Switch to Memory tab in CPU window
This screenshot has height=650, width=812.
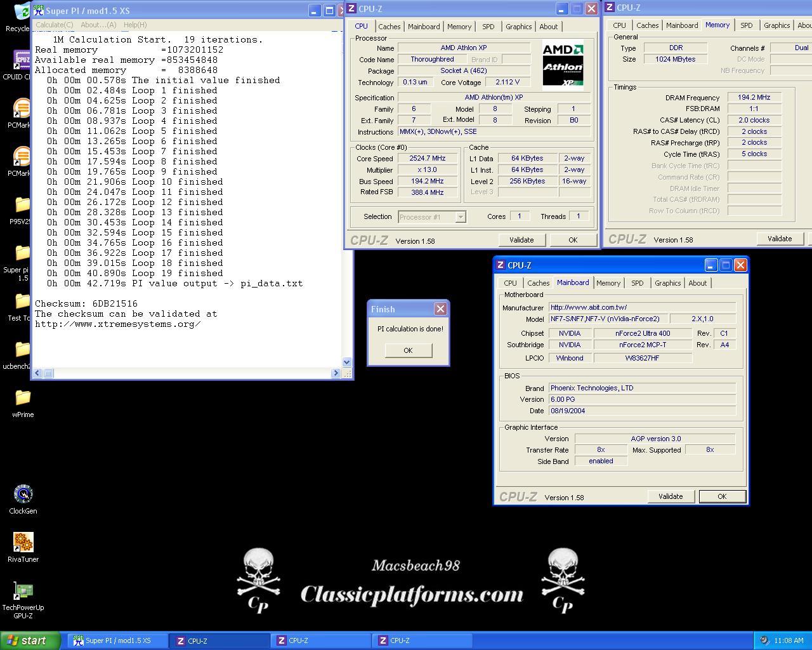pyautogui.click(x=459, y=27)
